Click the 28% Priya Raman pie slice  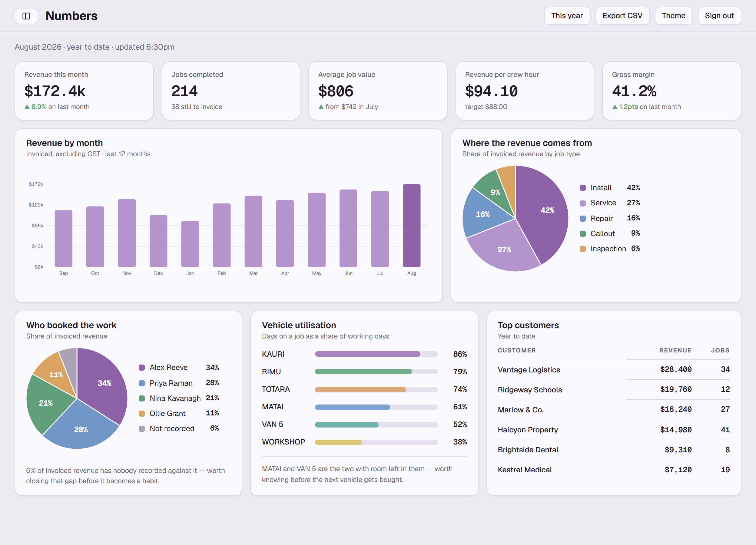(x=81, y=429)
